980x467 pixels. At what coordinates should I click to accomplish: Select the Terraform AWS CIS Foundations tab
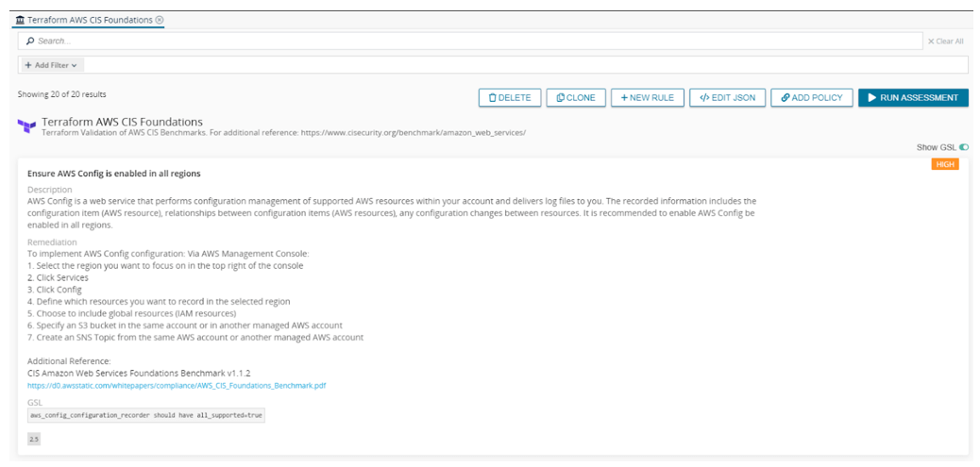click(90, 20)
